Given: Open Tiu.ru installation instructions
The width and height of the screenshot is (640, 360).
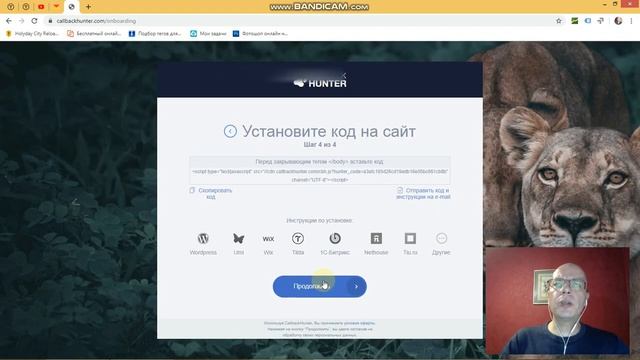Looking at the screenshot, I should pyautogui.click(x=410, y=244).
